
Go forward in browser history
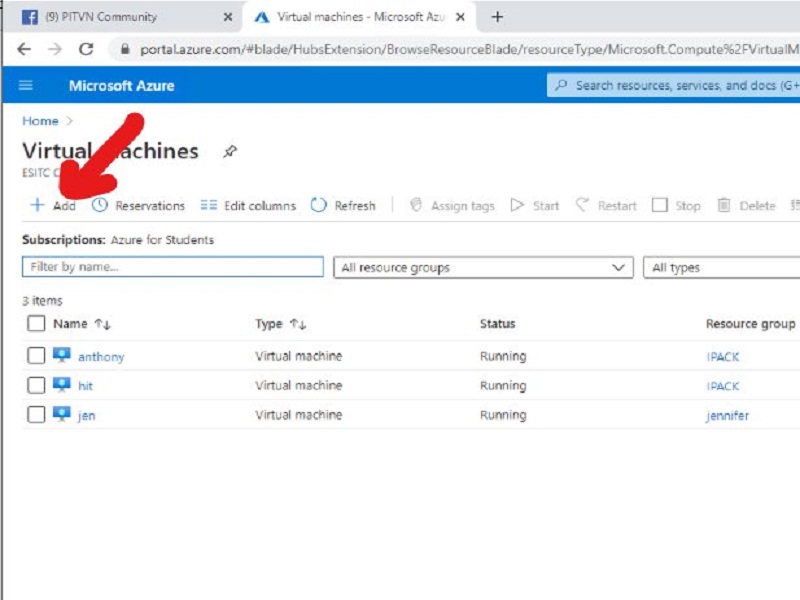pos(55,49)
